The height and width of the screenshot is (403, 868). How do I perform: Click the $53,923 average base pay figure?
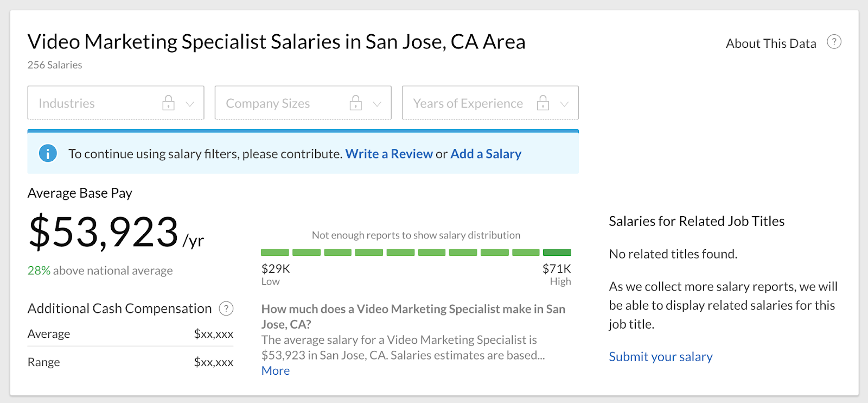coord(104,232)
